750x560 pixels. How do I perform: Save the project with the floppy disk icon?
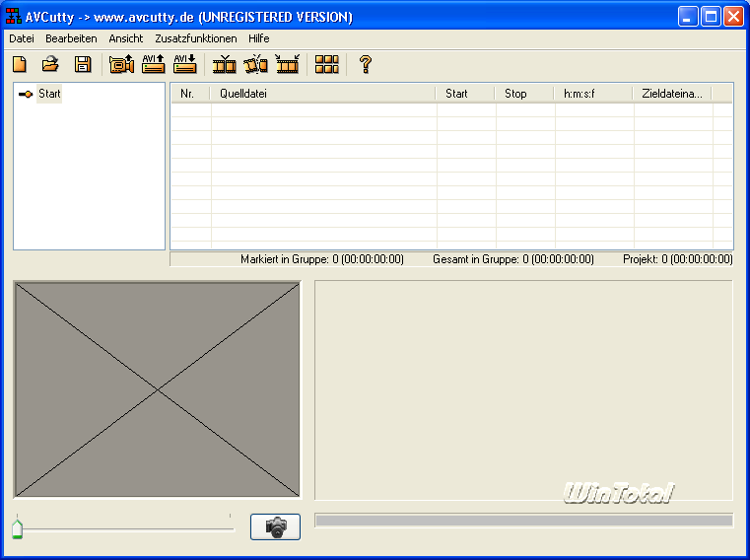pos(83,64)
